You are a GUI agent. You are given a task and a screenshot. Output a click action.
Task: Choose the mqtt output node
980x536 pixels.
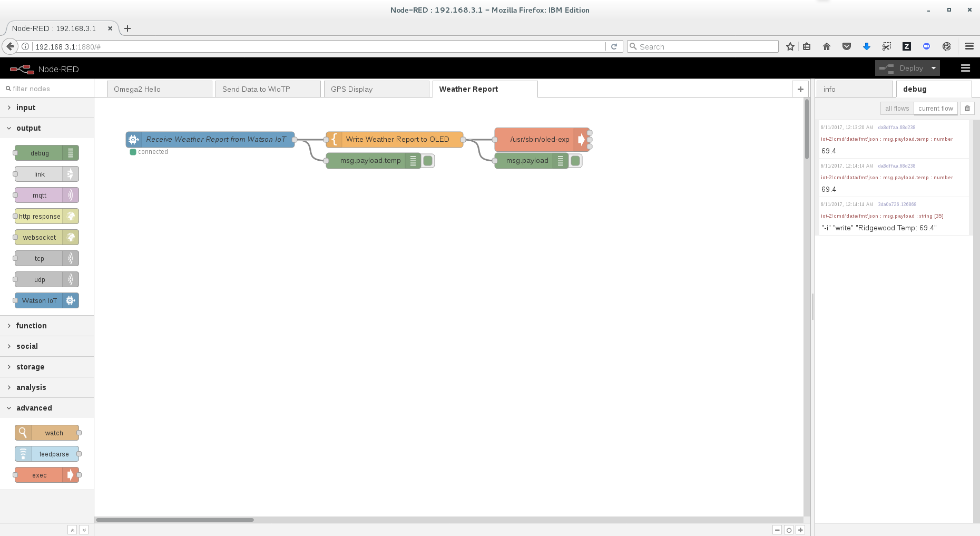[47, 195]
